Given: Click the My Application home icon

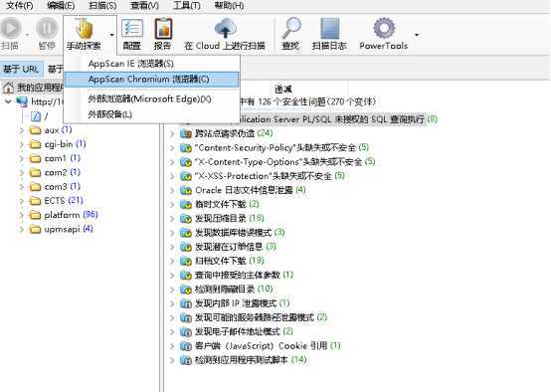Looking at the screenshot, I should click(8, 88).
